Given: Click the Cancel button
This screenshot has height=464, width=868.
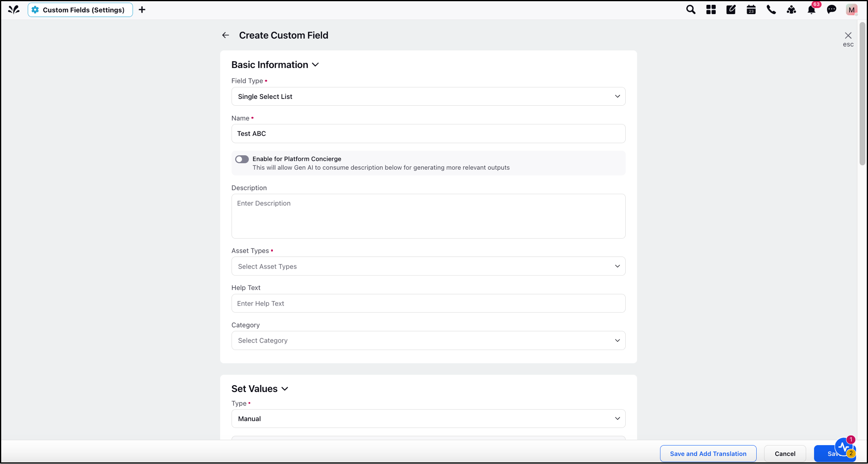Looking at the screenshot, I should click(785, 454).
